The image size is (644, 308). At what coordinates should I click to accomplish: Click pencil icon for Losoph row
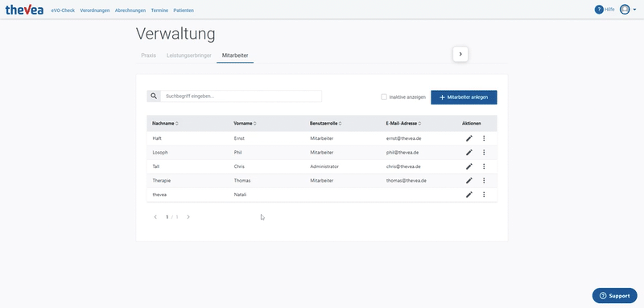coord(469,152)
